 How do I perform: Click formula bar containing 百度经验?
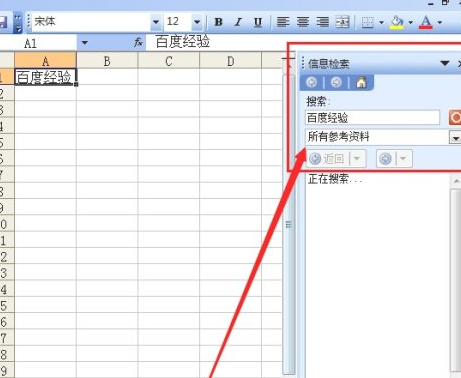[303, 42]
